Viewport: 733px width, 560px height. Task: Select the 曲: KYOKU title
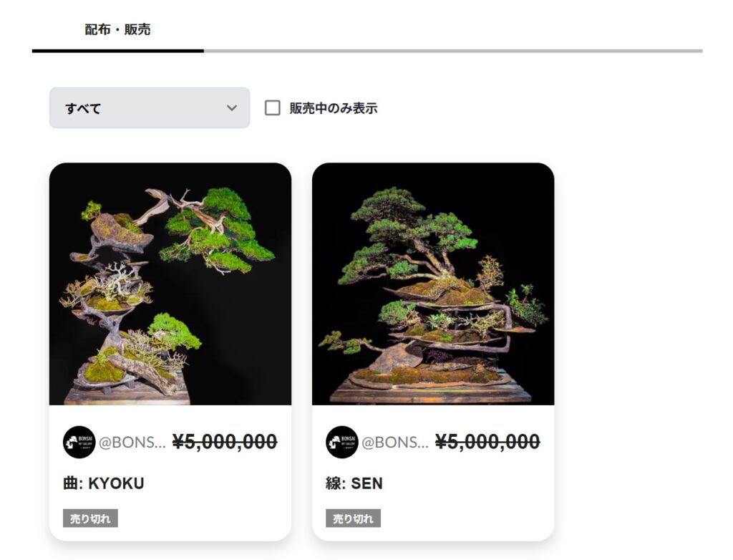(104, 483)
